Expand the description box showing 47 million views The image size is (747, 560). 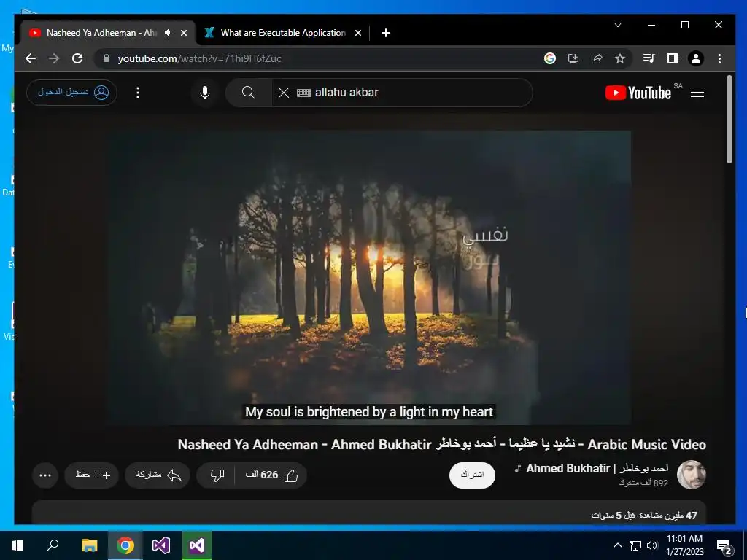pyautogui.click(x=369, y=513)
